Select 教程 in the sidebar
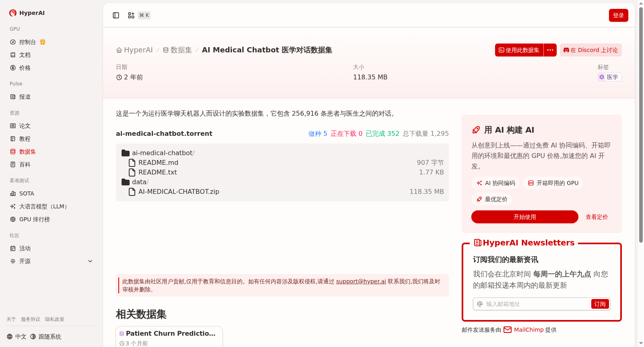Image resolution: width=644 pixels, height=347 pixels. 52,139
